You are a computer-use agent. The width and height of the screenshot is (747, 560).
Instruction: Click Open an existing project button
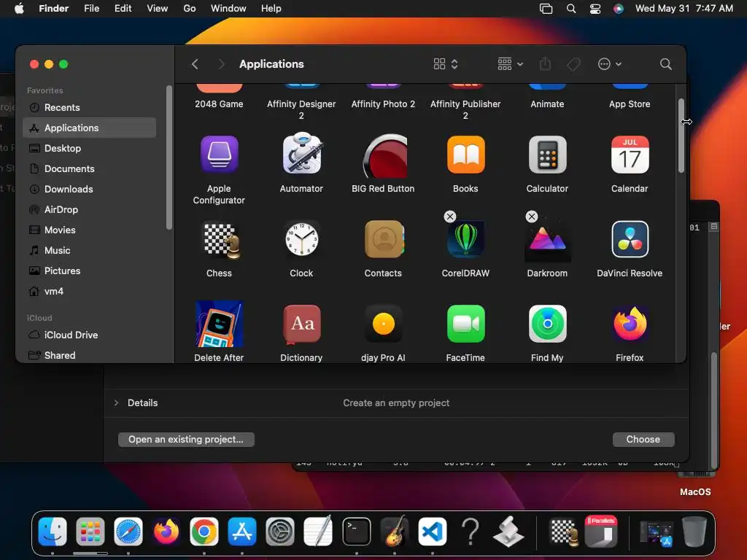coord(186,440)
